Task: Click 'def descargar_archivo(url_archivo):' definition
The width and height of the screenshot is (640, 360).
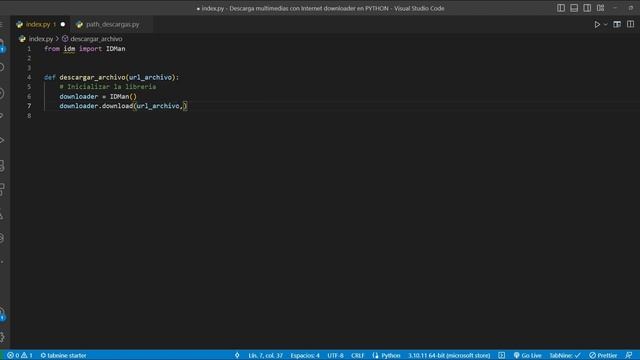Action: [111, 77]
